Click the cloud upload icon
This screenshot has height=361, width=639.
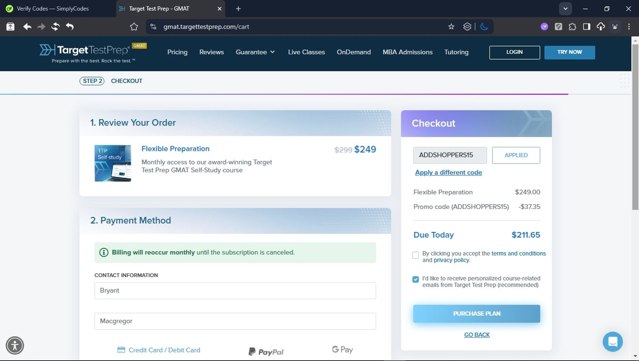click(x=601, y=26)
